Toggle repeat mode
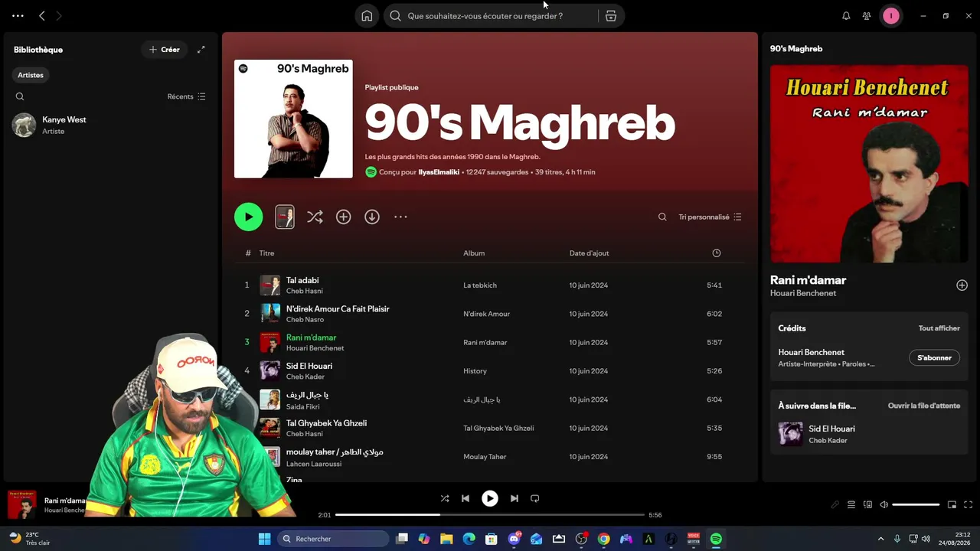 coord(535,498)
